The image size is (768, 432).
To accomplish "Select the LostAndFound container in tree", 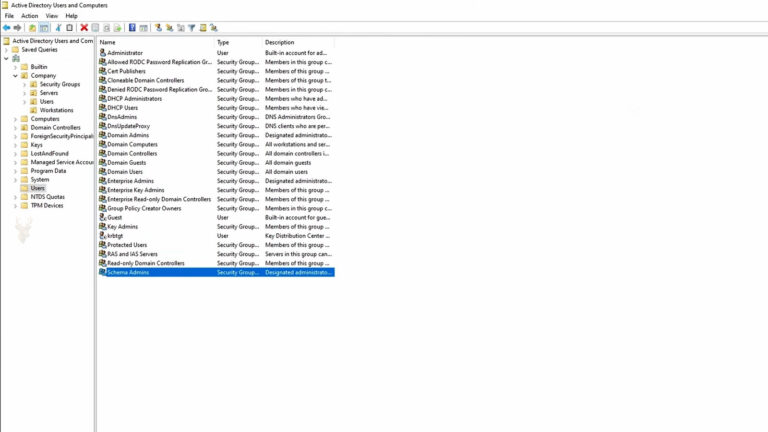I will 49,153.
